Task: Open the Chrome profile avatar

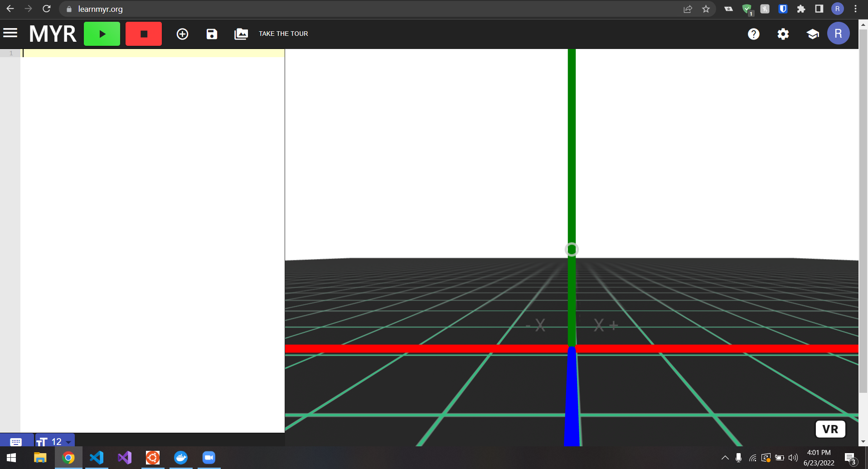Action: (x=837, y=9)
